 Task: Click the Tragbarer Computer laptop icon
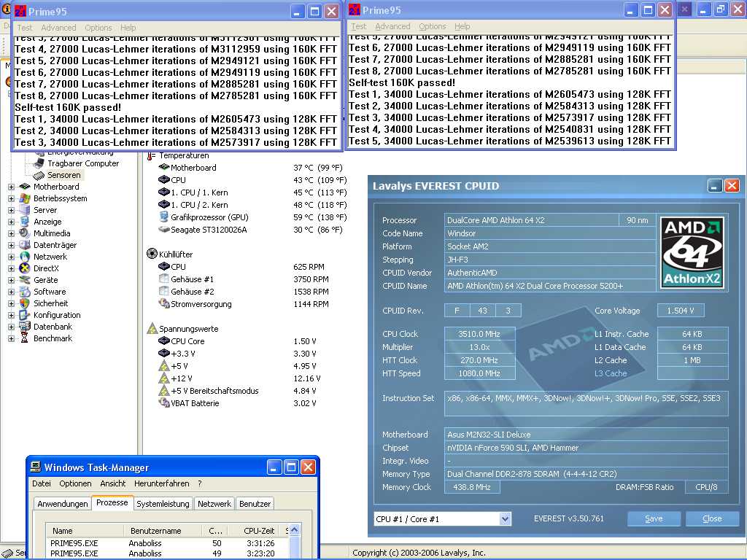pos(39,163)
